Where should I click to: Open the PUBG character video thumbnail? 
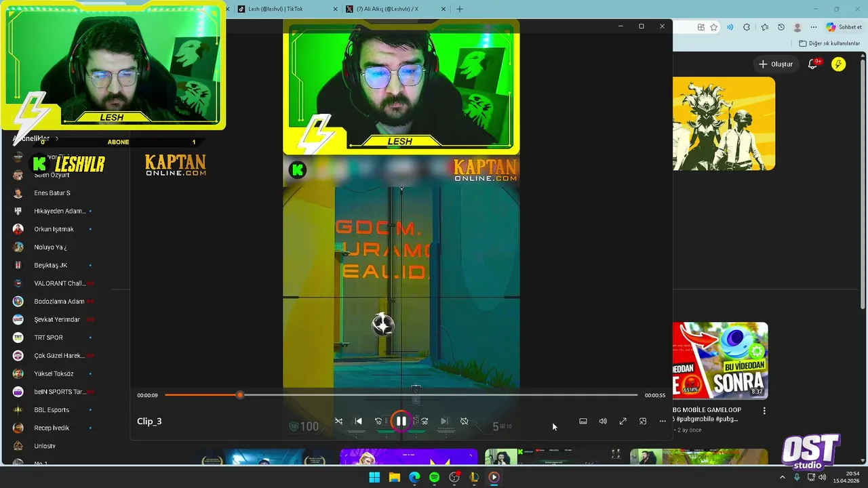coord(724,123)
